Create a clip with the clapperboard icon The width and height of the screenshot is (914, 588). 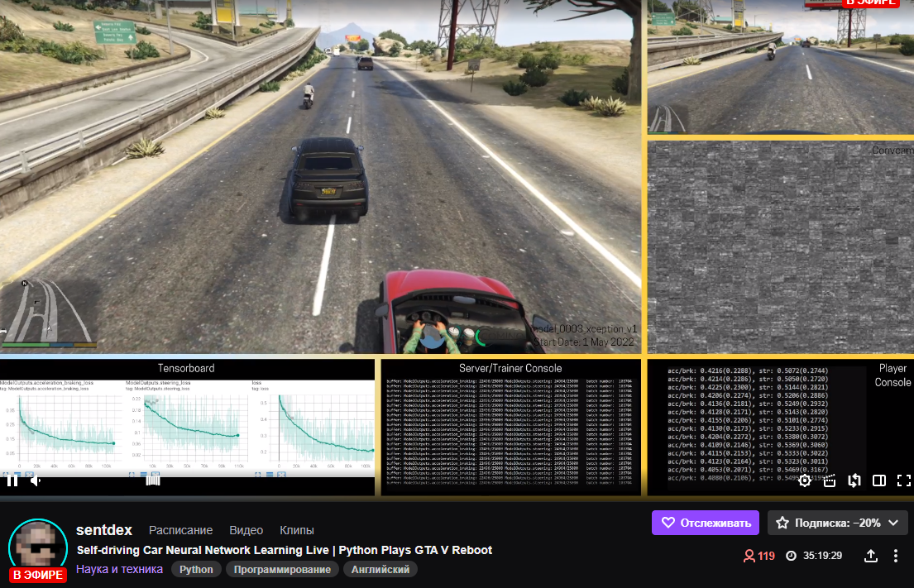(830, 480)
